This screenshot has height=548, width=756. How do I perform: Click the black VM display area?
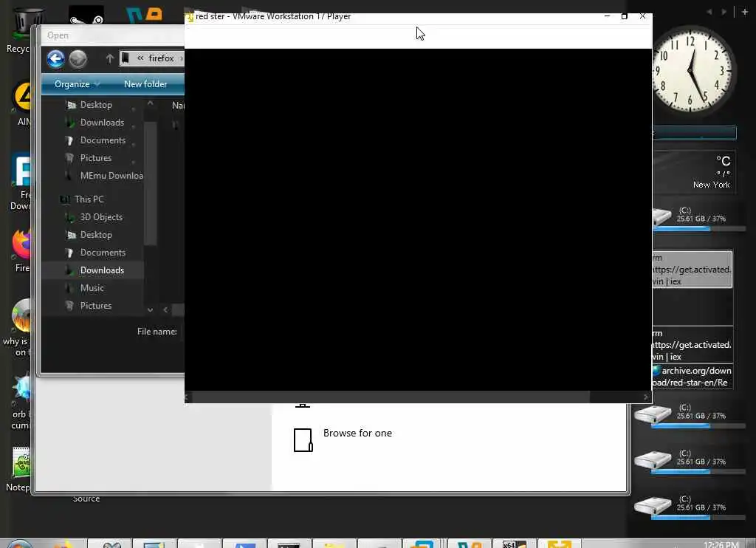tap(418, 219)
